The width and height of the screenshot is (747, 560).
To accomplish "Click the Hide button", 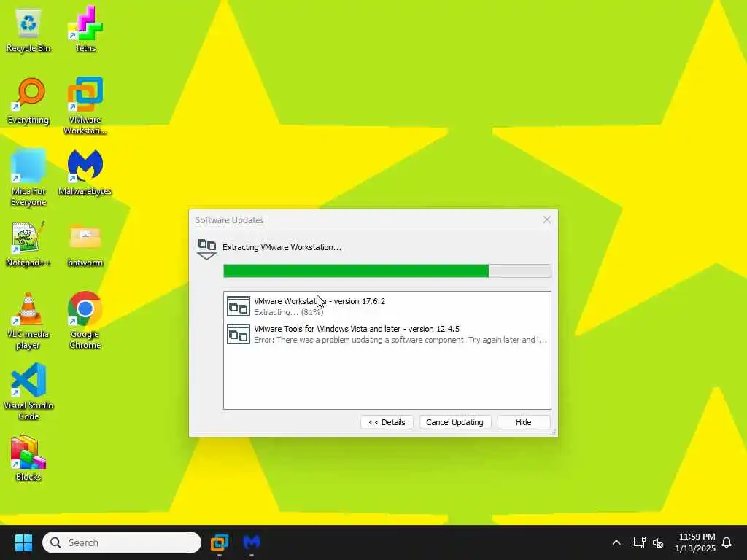I will pyautogui.click(x=523, y=422).
